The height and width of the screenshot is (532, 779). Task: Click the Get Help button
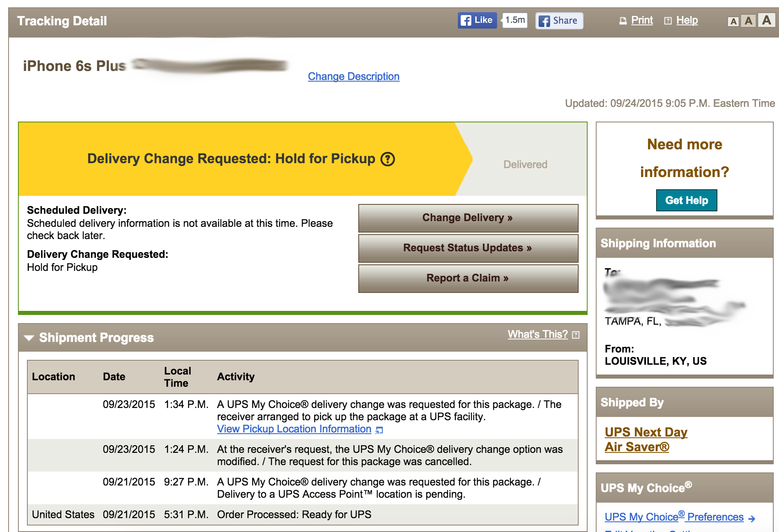click(686, 200)
